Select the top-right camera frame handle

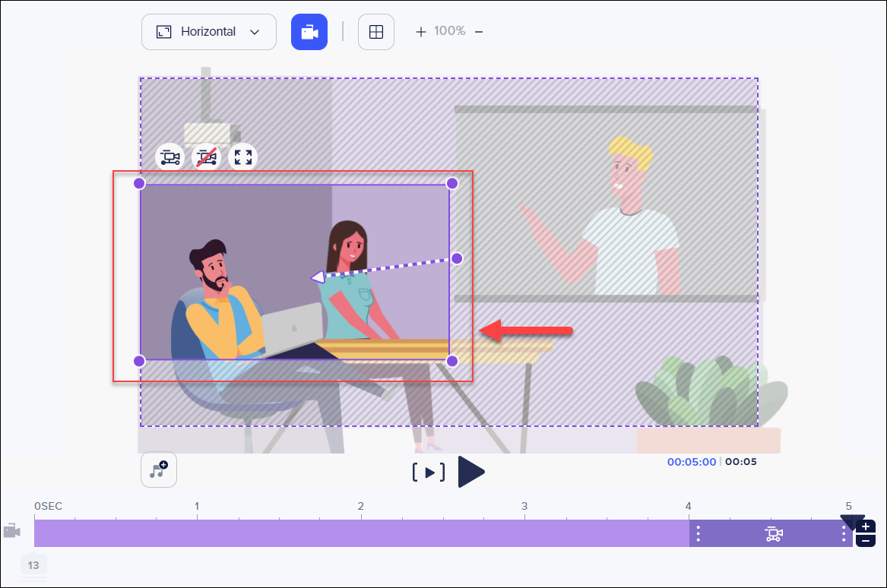[x=451, y=183]
